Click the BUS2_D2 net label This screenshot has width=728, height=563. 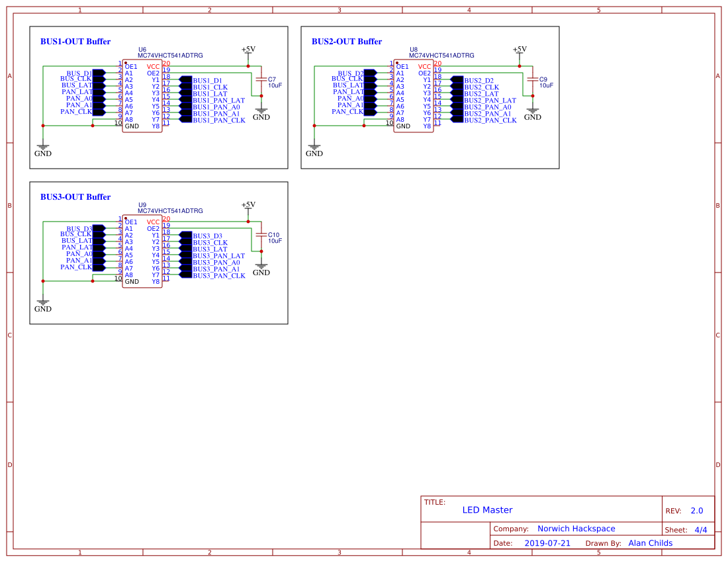click(x=478, y=81)
